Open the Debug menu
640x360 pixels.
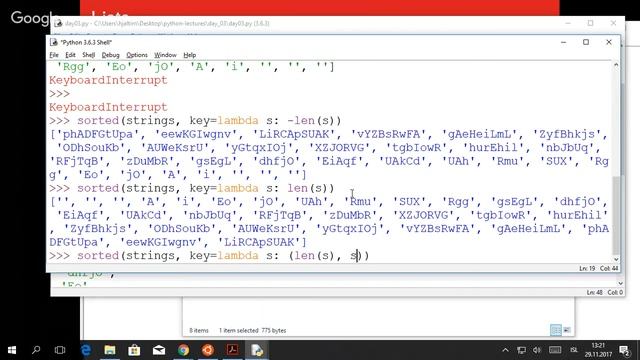pyautogui.click(x=110, y=55)
